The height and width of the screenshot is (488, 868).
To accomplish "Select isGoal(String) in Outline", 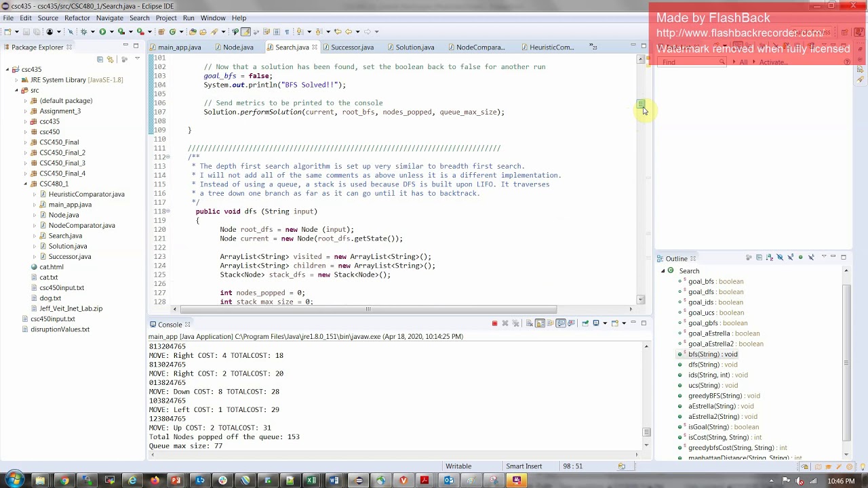I will [723, 427].
